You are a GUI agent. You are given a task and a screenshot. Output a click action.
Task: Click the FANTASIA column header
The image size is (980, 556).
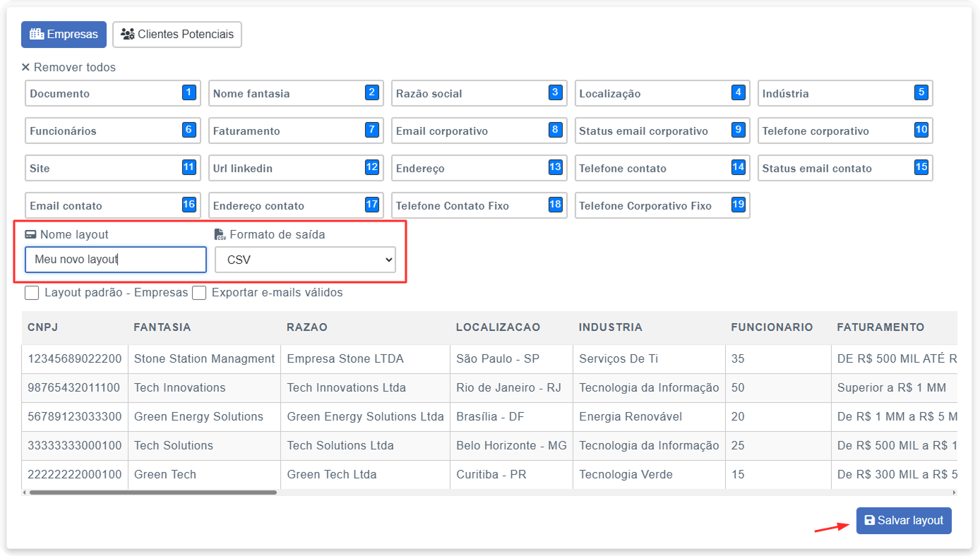click(x=204, y=327)
